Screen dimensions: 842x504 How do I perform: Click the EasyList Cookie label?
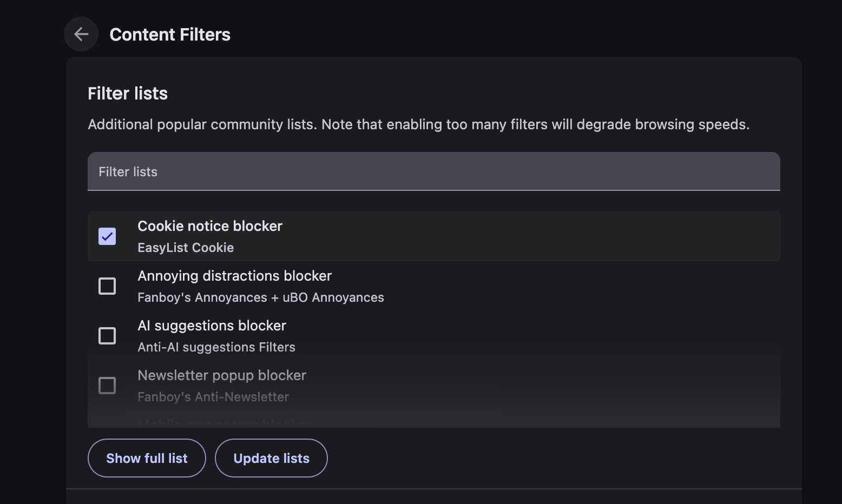click(x=186, y=248)
